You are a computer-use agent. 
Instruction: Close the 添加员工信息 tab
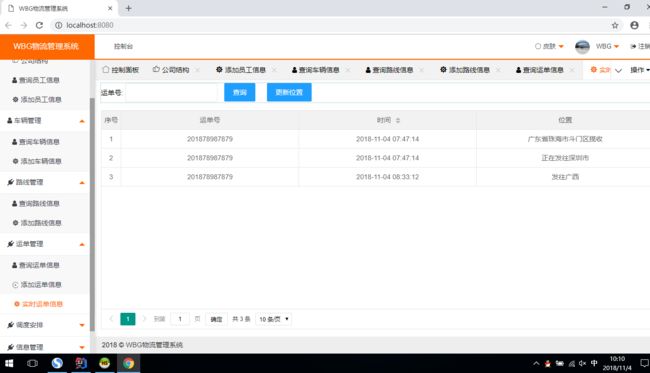pos(274,70)
